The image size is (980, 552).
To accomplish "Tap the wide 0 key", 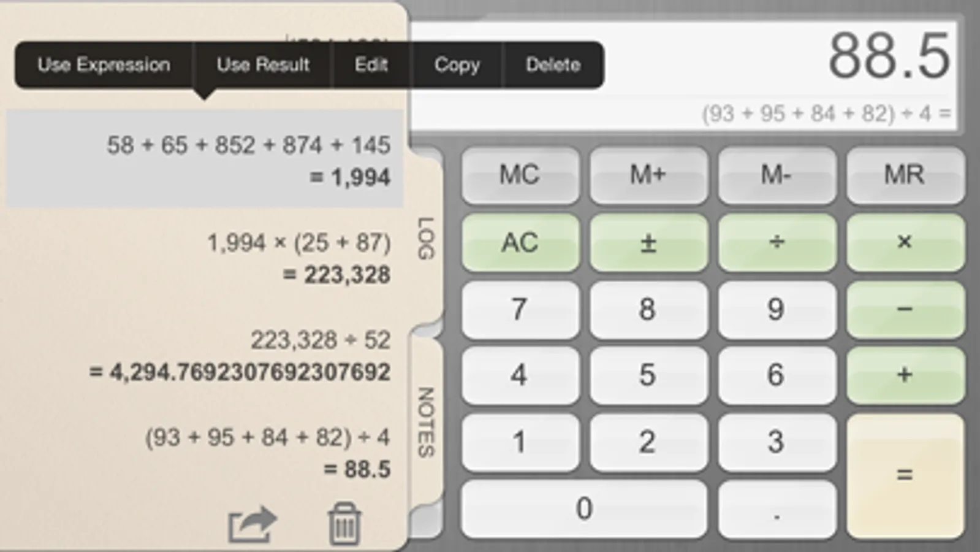I will point(584,509).
